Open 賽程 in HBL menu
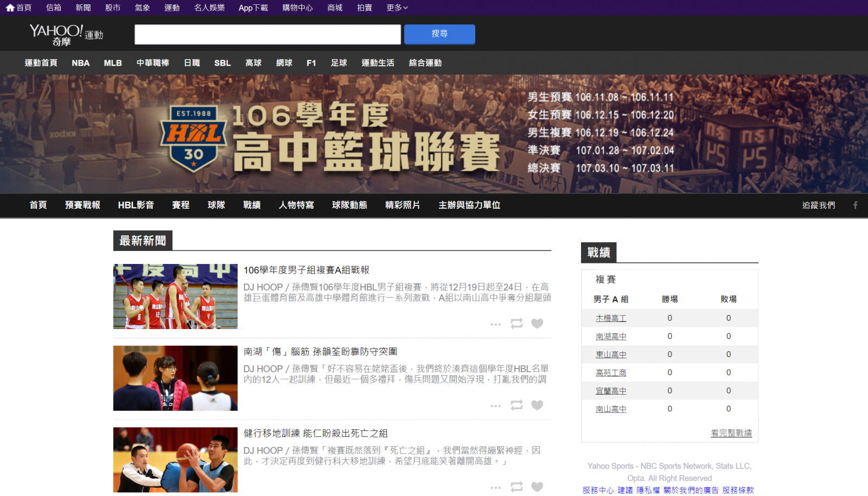Image resolution: width=868 pixels, height=496 pixels. tap(181, 205)
